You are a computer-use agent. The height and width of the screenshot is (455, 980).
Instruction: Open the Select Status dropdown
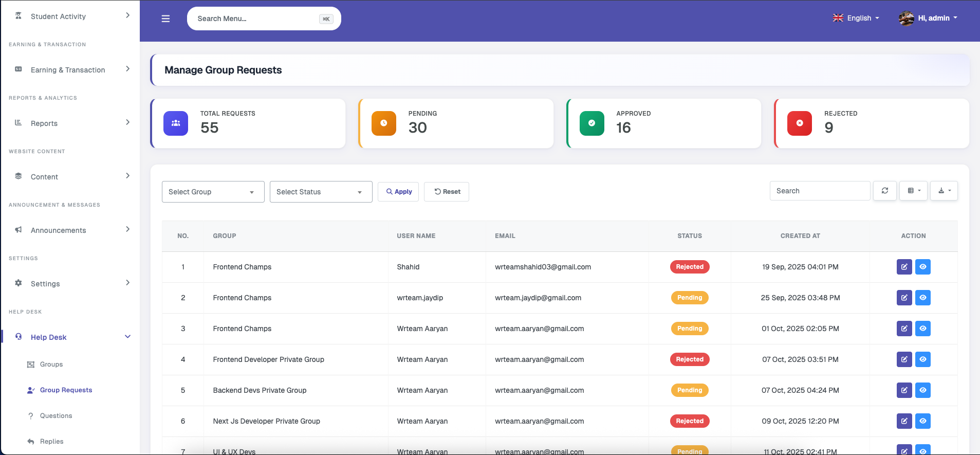321,192
